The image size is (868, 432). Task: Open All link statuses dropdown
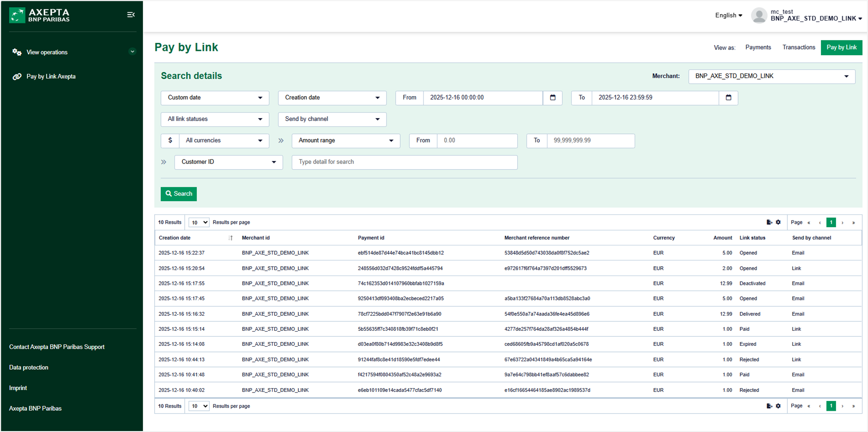tap(215, 119)
